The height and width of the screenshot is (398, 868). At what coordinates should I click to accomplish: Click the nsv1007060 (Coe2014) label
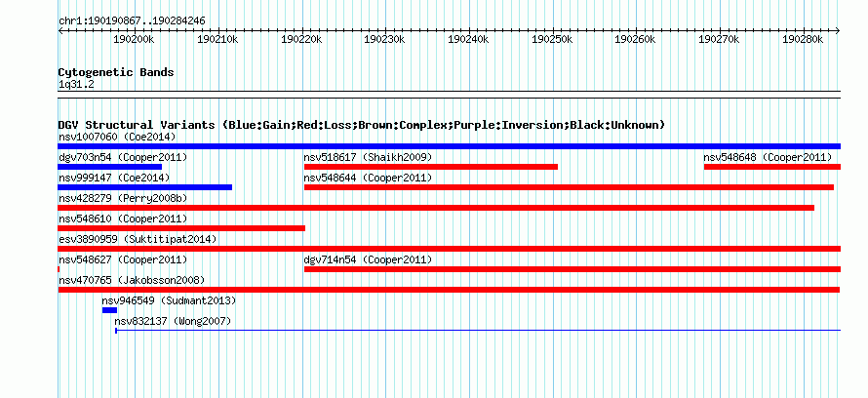(117, 137)
